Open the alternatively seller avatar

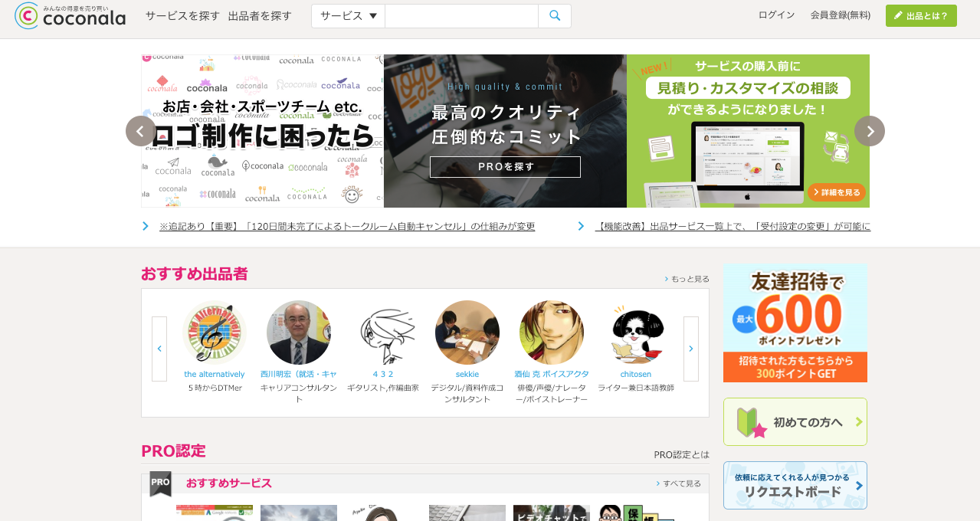coord(215,333)
